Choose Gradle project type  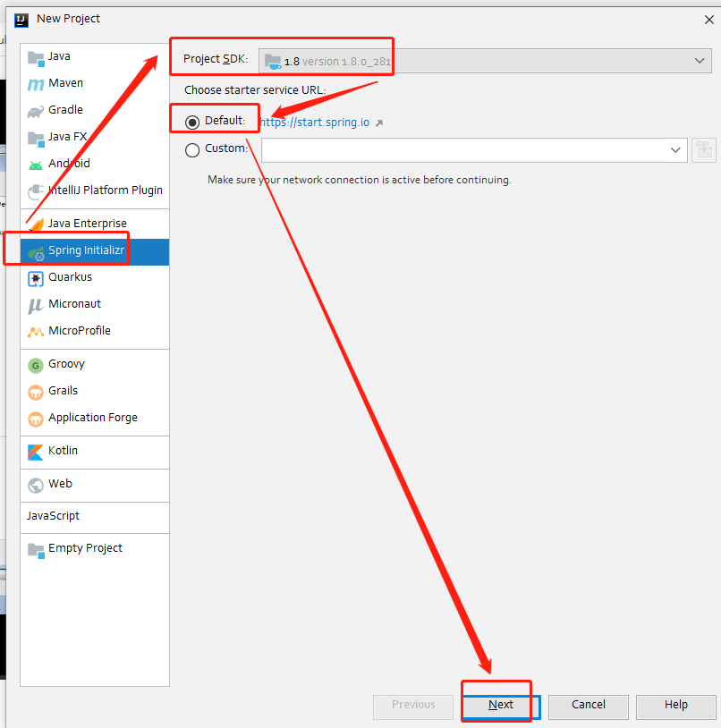[x=95, y=111]
